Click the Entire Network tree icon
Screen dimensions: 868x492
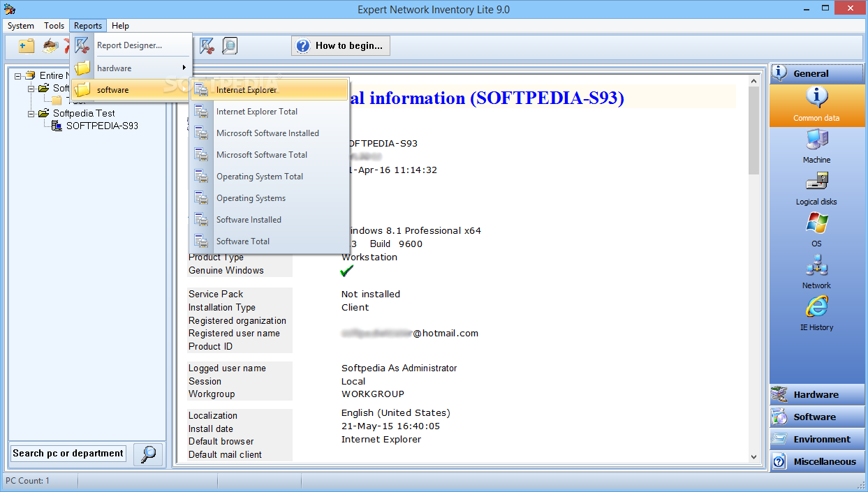click(x=30, y=75)
